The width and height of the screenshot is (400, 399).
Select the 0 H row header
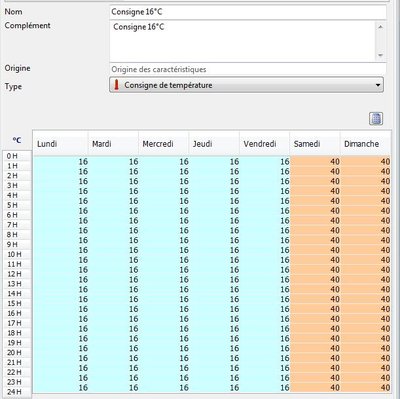click(x=17, y=156)
